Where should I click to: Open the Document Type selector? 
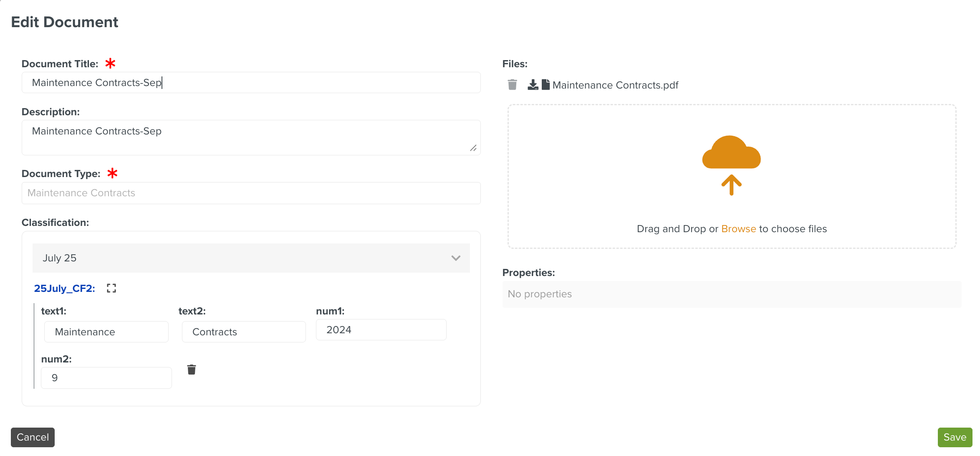250,193
